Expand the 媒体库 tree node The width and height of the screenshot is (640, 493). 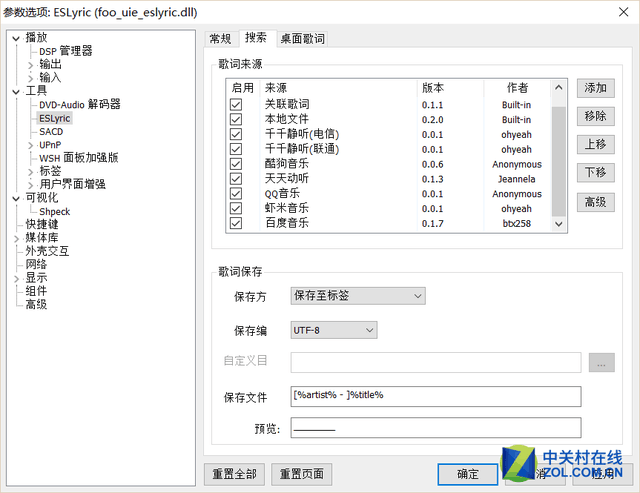(15, 238)
